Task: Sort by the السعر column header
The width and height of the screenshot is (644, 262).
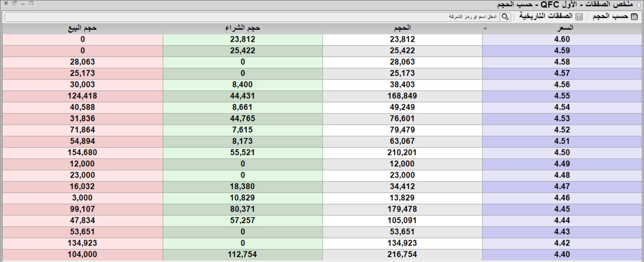Action: click(562, 28)
